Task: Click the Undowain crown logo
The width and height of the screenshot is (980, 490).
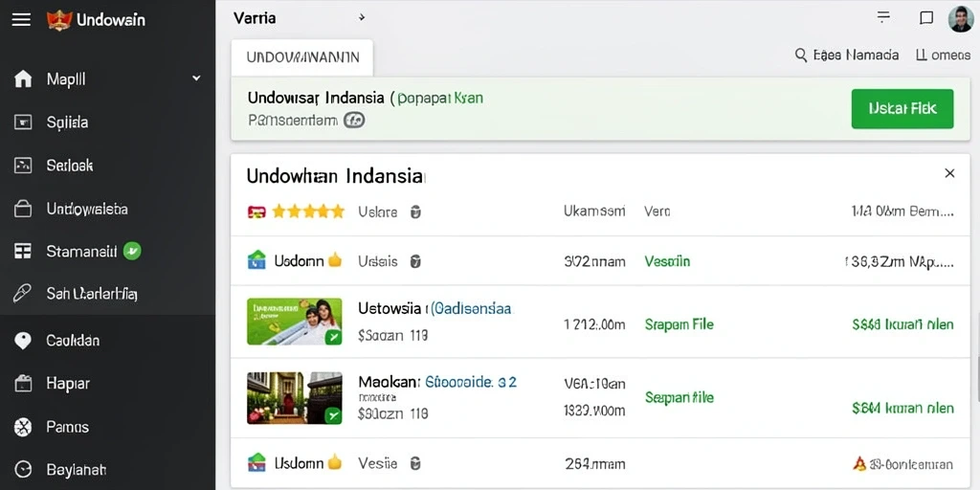Action: coord(59,20)
